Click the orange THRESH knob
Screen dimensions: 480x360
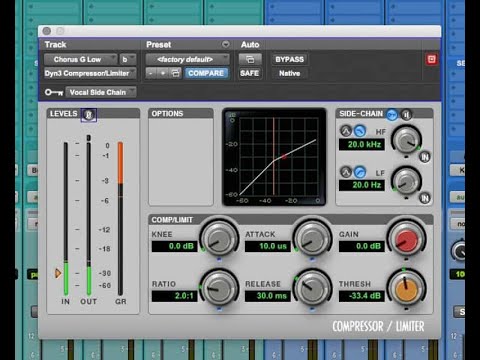click(x=406, y=288)
